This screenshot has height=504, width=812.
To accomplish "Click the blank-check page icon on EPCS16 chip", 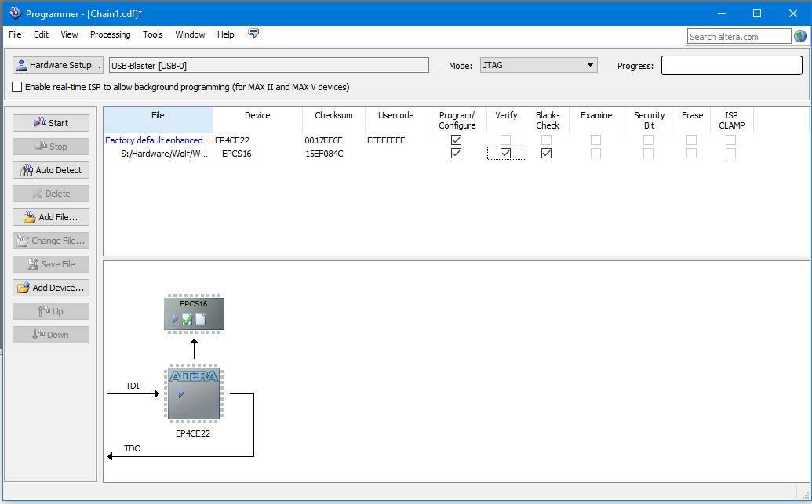I will [x=200, y=319].
